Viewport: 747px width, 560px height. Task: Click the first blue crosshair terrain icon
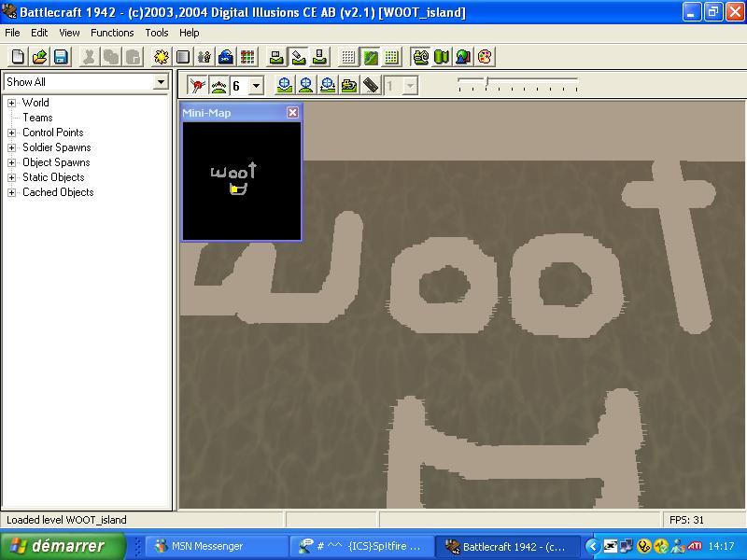[x=285, y=86]
